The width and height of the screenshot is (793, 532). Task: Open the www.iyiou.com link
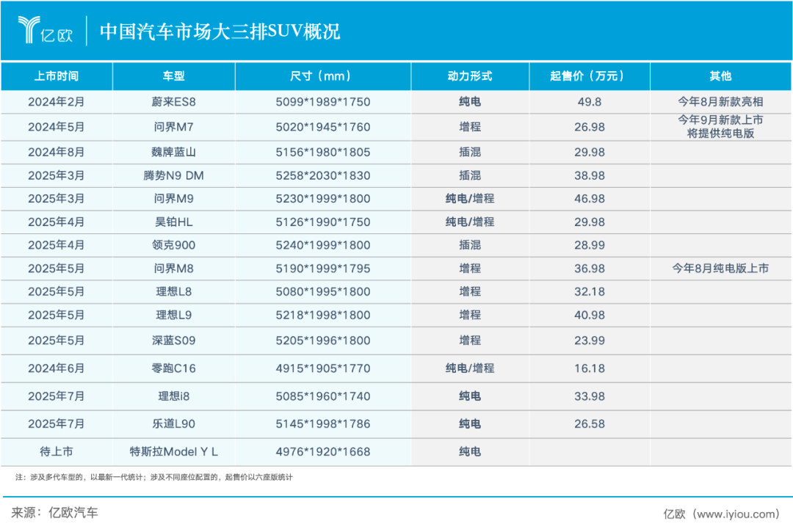(x=736, y=514)
